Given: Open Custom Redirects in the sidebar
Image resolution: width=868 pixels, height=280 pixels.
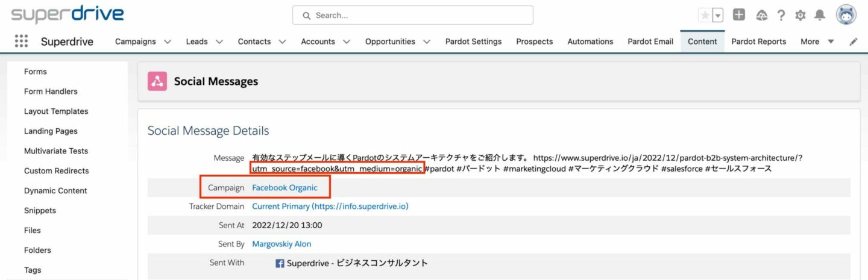Looking at the screenshot, I should coord(57,171).
